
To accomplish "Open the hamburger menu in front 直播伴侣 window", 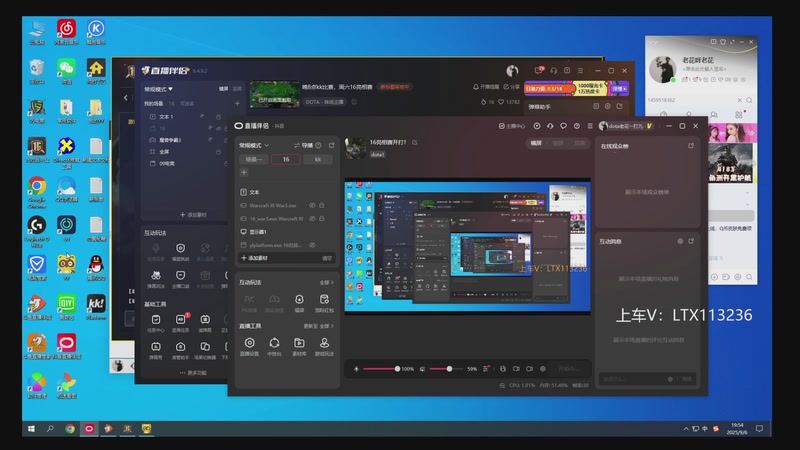I will pos(590,126).
